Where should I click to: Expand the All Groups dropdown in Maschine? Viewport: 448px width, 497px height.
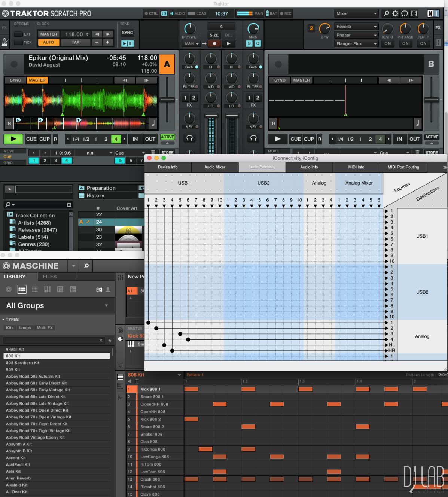click(x=106, y=305)
